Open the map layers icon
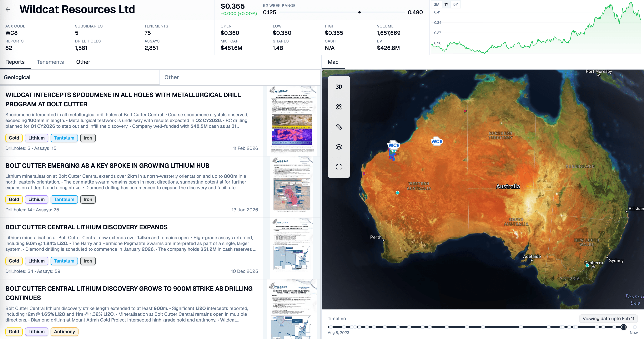The height and width of the screenshot is (339, 644). pyautogui.click(x=339, y=147)
